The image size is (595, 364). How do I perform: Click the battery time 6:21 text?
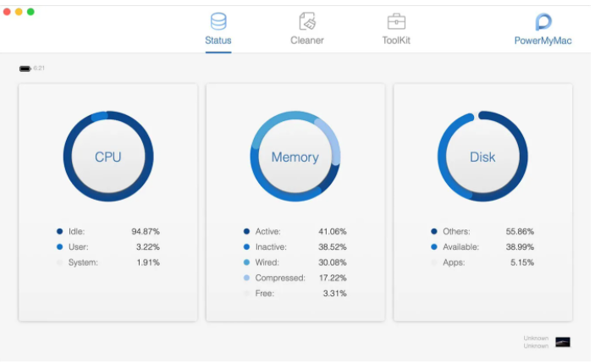(39, 69)
